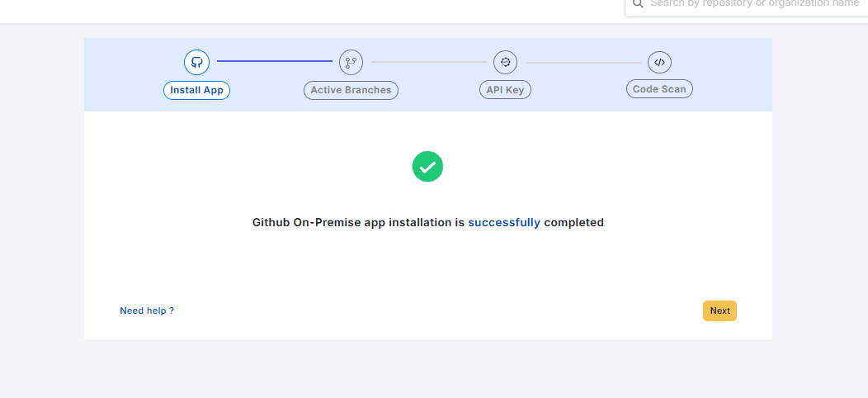Select the Active Branches branch icon
868x398 pixels.
click(351, 62)
